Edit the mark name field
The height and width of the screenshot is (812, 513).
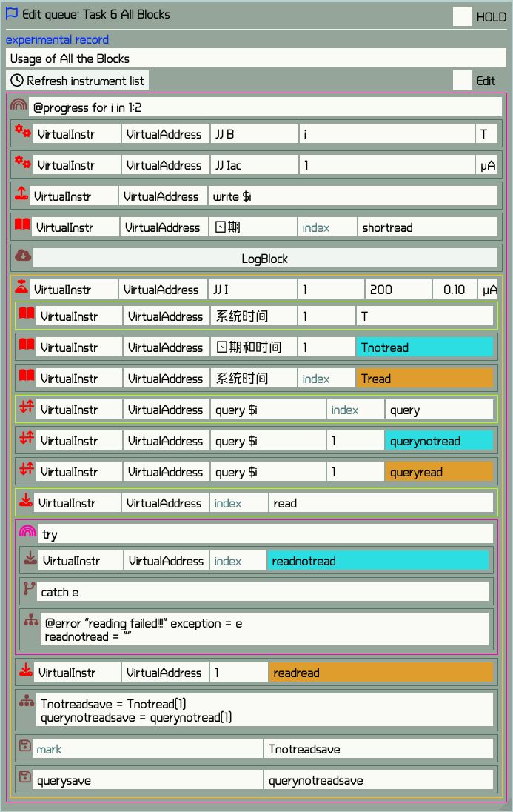click(x=148, y=749)
